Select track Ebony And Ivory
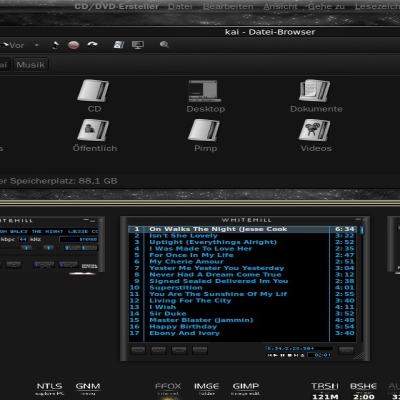 coord(242,333)
